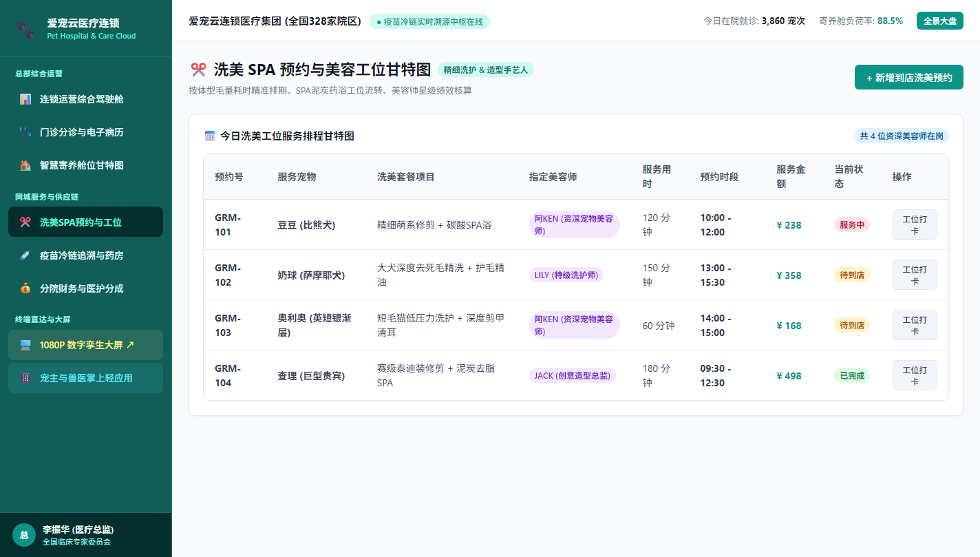Click 工位打卡 for GRM-103 奥利奥
The width and height of the screenshot is (980, 557).
pyautogui.click(x=915, y=325)
